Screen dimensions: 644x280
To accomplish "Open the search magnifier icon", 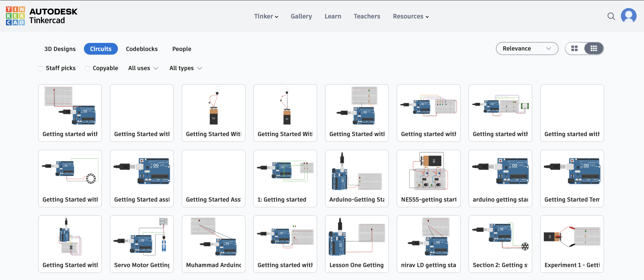I will tap(611, 16).
